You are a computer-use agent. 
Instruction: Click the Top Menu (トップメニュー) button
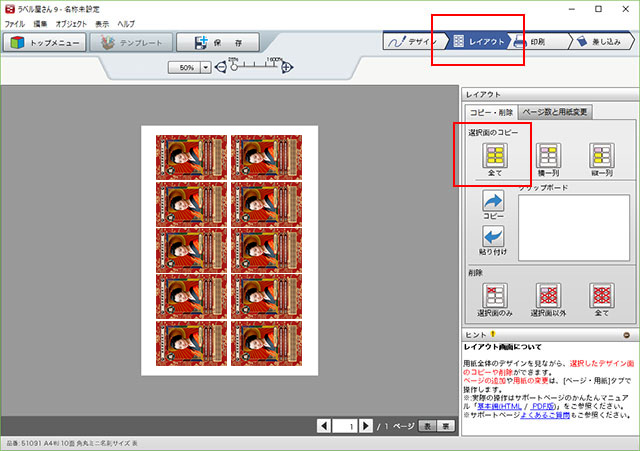pos(44,42)
